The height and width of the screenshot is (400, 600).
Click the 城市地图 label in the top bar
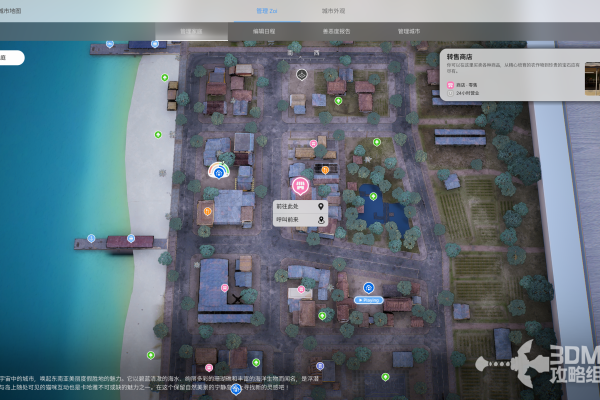click(x=10, y=11)
